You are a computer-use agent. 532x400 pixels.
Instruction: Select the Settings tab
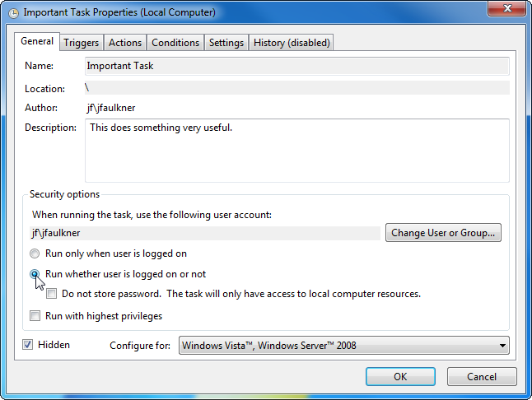pyautogui.click(x=226, y=43)
